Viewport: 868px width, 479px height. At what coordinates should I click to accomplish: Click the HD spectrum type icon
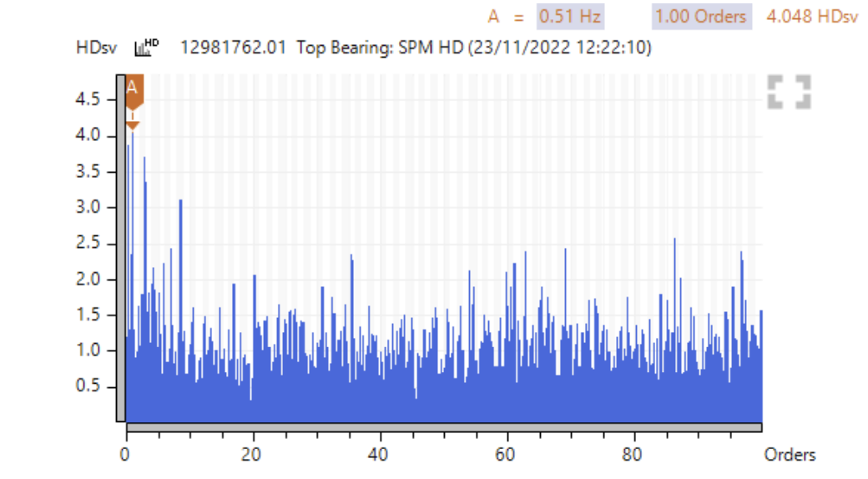click(x=146, y=48)
